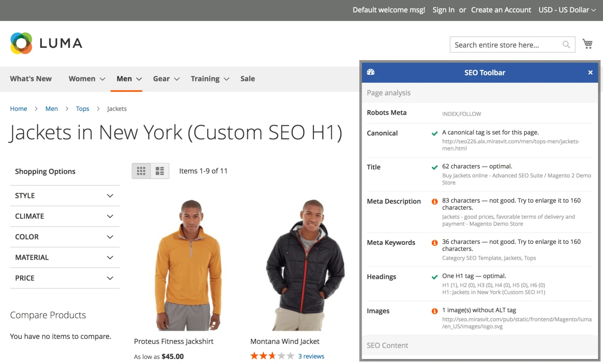Switch to grid view
The width and height of the screenshot is (603, 364).
(x=141, y=171)
